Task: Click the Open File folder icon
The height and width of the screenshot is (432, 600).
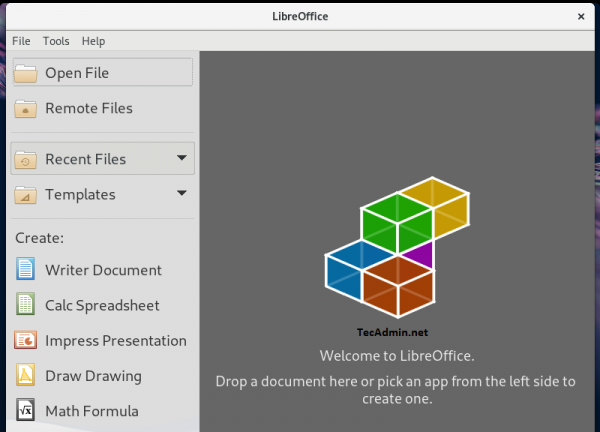Action: coord(27,73)
